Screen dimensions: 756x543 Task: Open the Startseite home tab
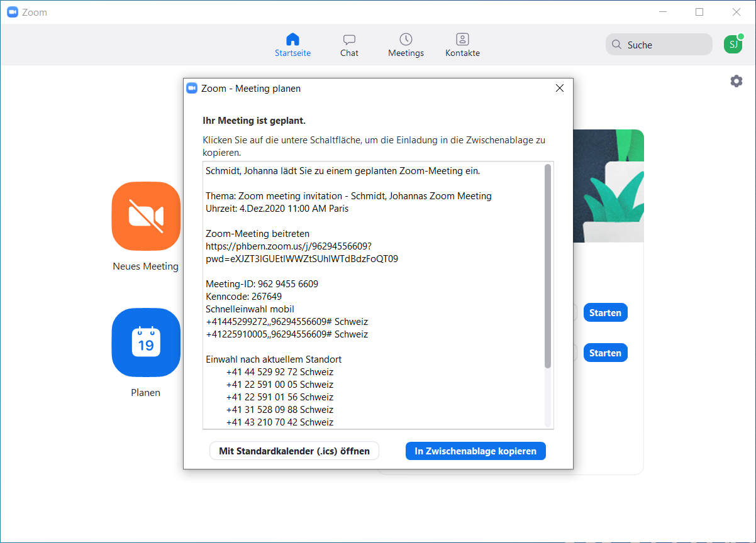click(x=292, y=45)
